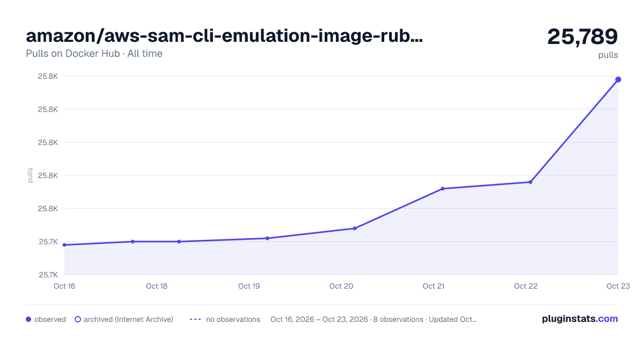
Task: Select the large final data point at Oct 23
Action: coord(618,79)
